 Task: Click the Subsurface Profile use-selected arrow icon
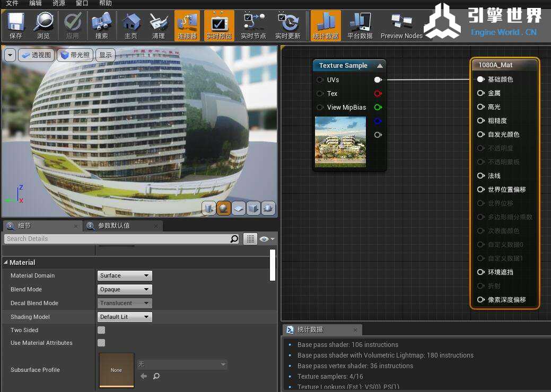point(143,376)
